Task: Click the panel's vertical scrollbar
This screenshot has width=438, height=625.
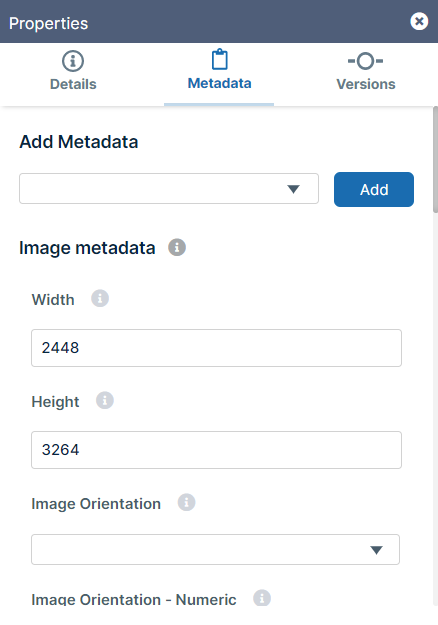Action: pos(435,159)
